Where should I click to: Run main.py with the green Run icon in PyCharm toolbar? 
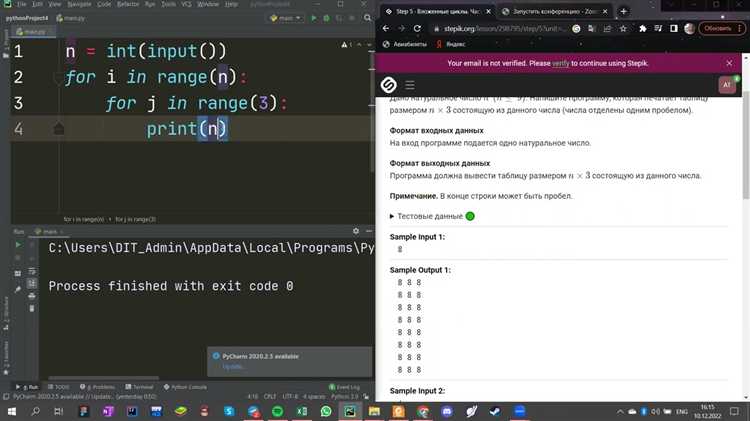pos(314,18)
